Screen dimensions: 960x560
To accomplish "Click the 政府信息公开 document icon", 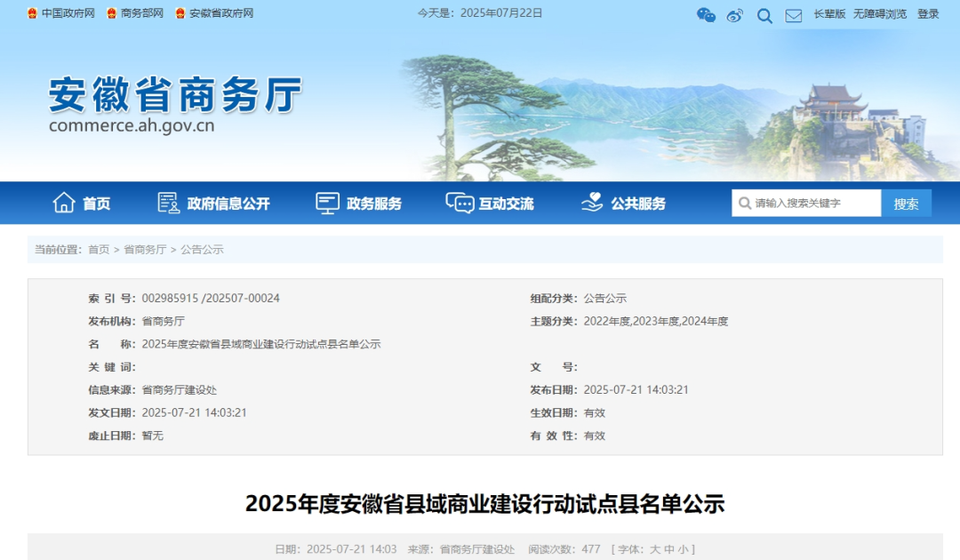I will pos(168,203).
